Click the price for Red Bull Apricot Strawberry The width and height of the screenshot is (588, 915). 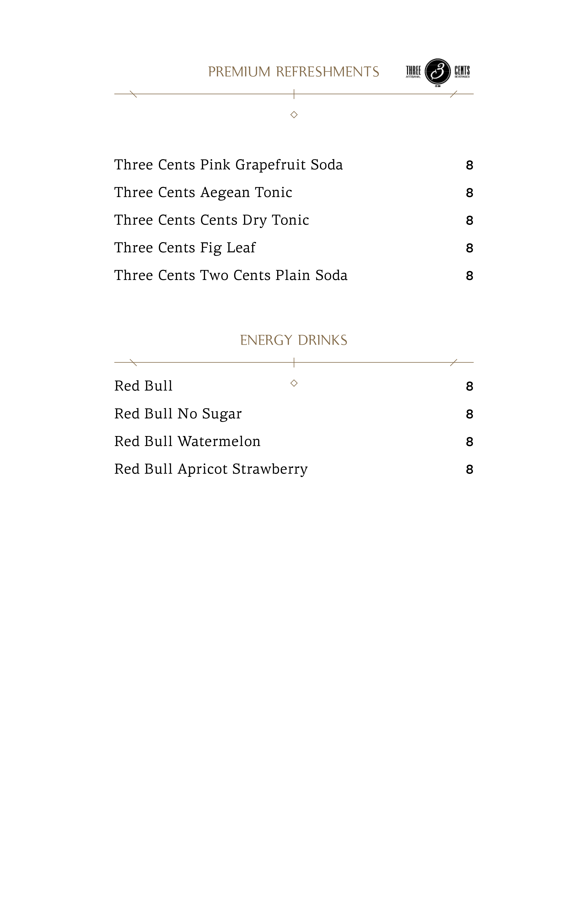click(x=469, y=470)
